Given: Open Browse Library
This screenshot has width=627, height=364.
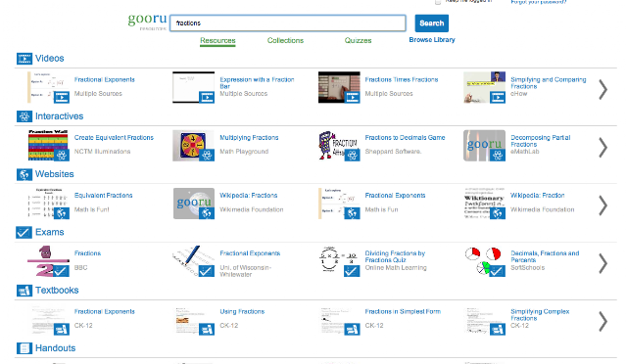Looking at the screenshot, I should 432,39.
